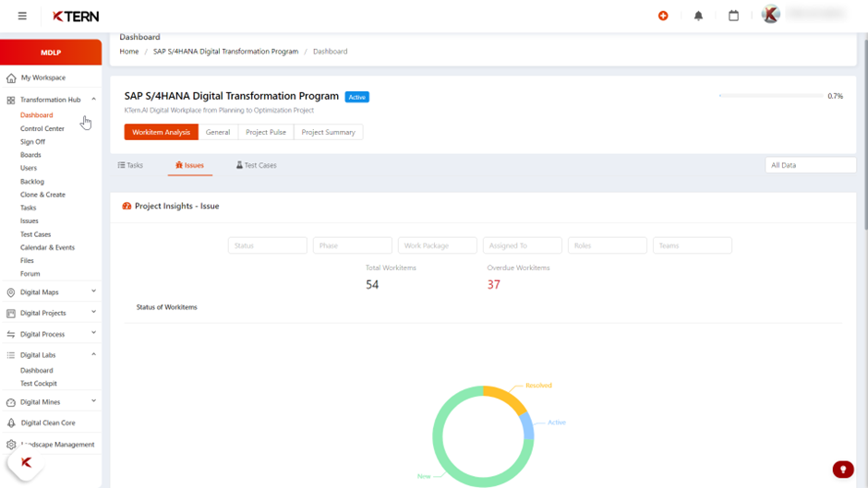This screenshot has width=868, height=488.
Task: Open the notifications bell
Action: [x=699, y=16]
